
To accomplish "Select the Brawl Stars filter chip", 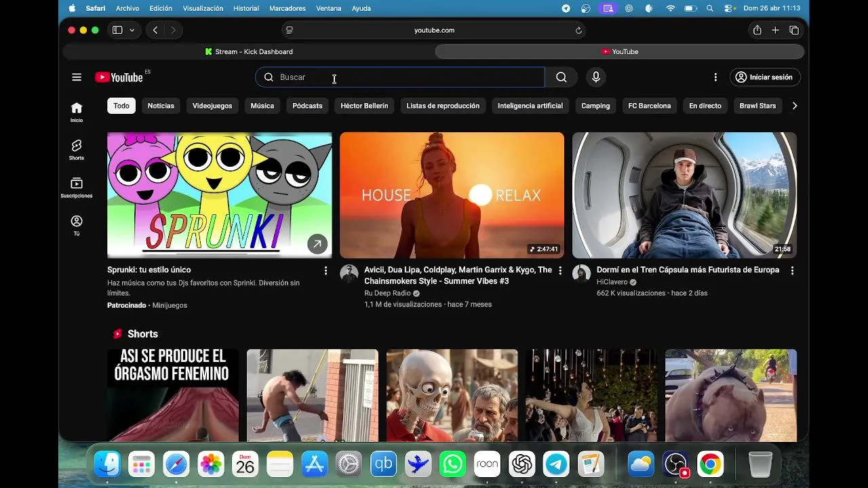I will pos(757,106).
